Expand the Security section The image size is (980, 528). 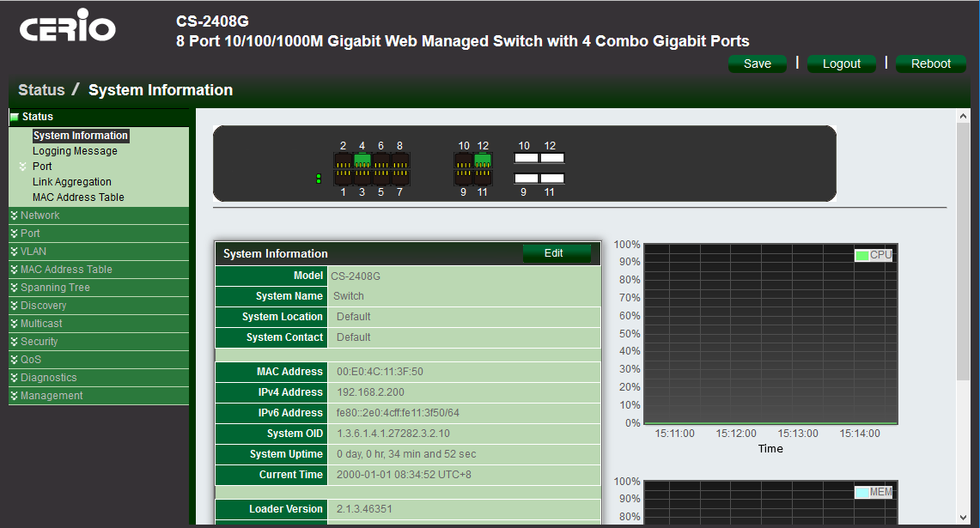99,342
